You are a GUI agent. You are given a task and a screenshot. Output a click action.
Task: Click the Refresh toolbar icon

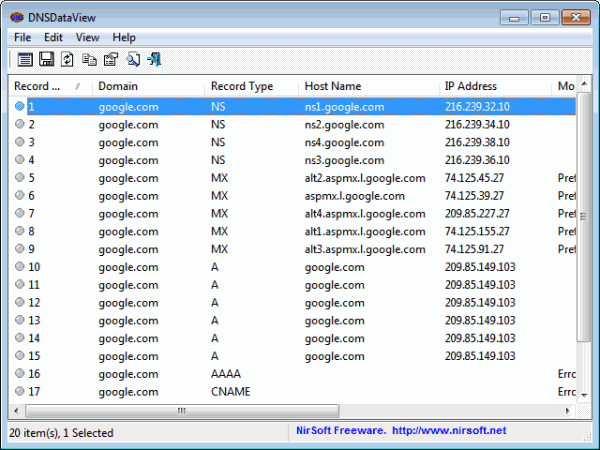pos(67,60)
